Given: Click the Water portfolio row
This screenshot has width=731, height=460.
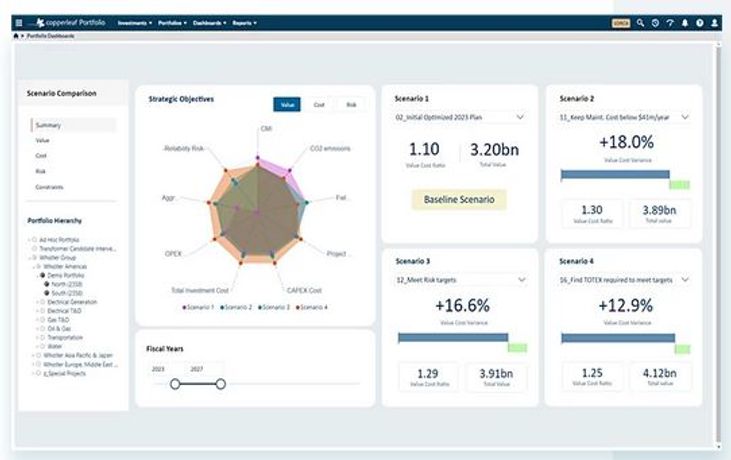Looking at the screenshot, I should [55, 346].
